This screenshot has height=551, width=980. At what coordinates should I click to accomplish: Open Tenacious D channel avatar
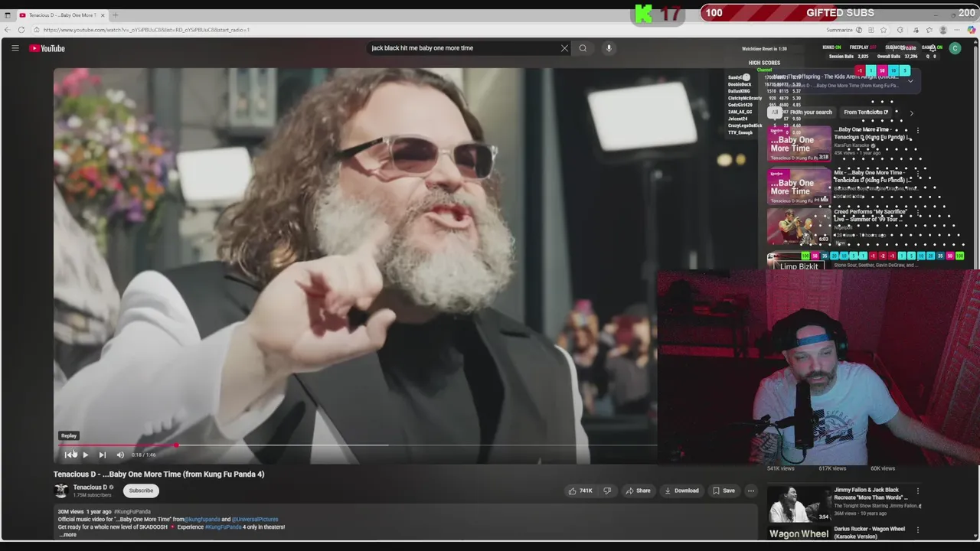click(x=61, y=491)
